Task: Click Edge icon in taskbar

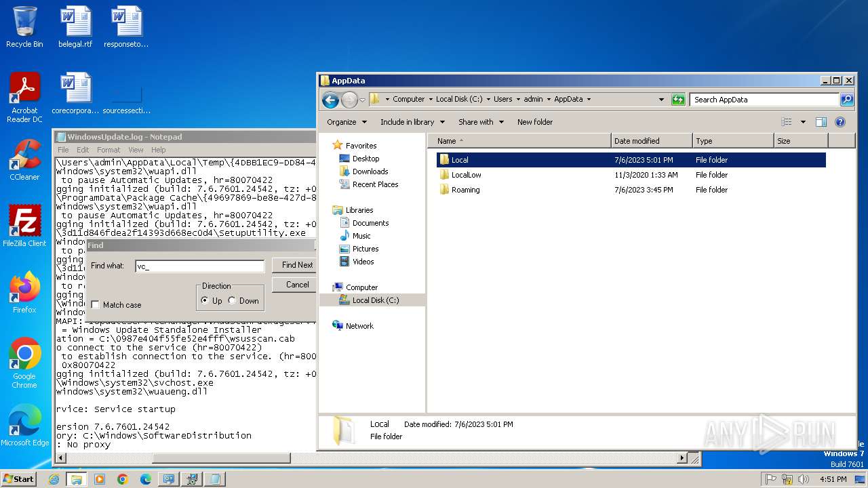Action: [x=146, y=479]
